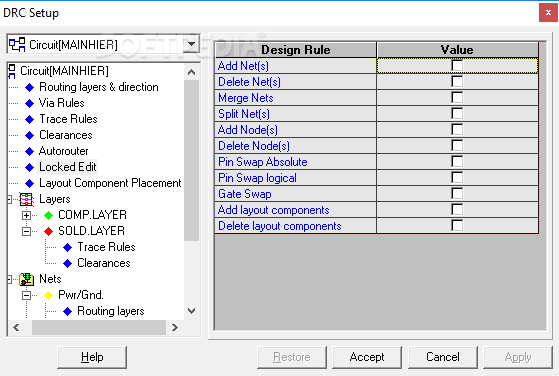Toggle the Pin Swap logical checkbox
Viewport: 559px width, 376px height.
(457, 177)
